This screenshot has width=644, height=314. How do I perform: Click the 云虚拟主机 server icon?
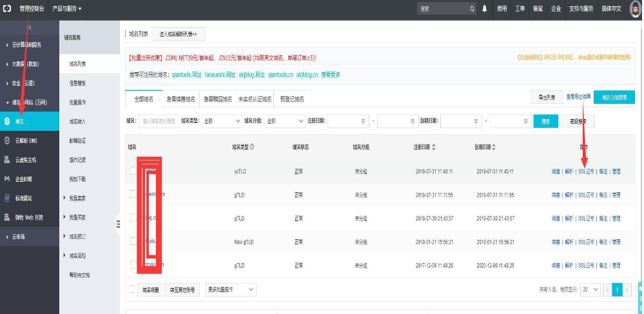(7, 159)
